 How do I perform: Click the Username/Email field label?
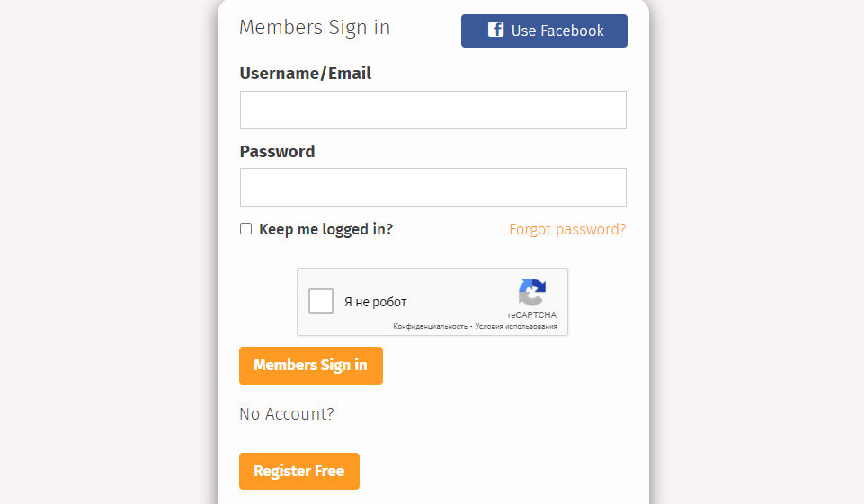click(x=305, y=74)
